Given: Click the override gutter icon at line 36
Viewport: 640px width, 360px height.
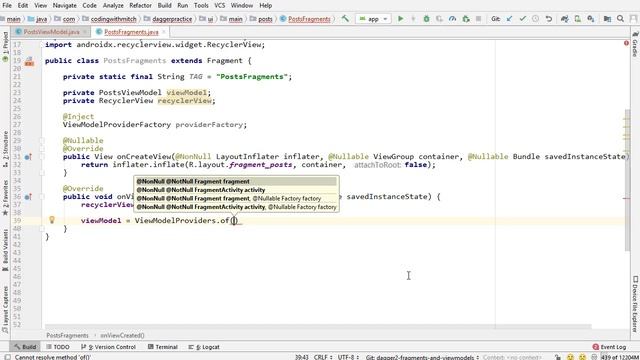Looking at the screenshot, I should click(x=28, y=197).
